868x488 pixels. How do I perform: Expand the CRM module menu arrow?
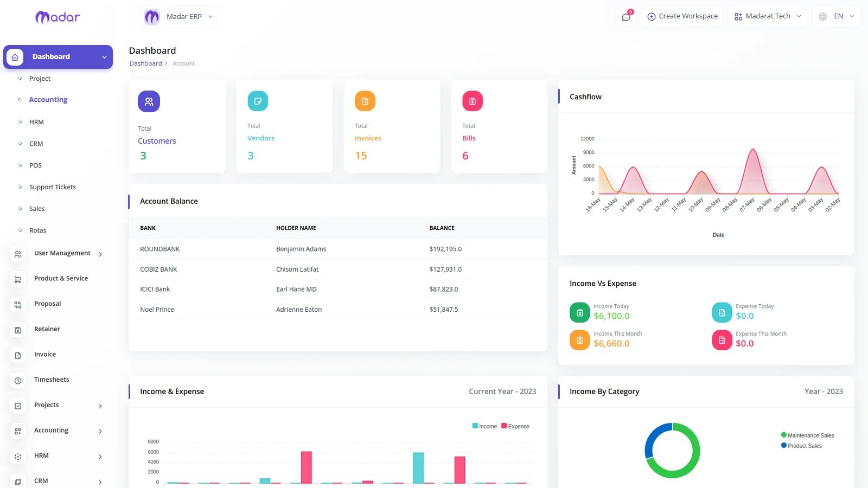click(100, 482)
